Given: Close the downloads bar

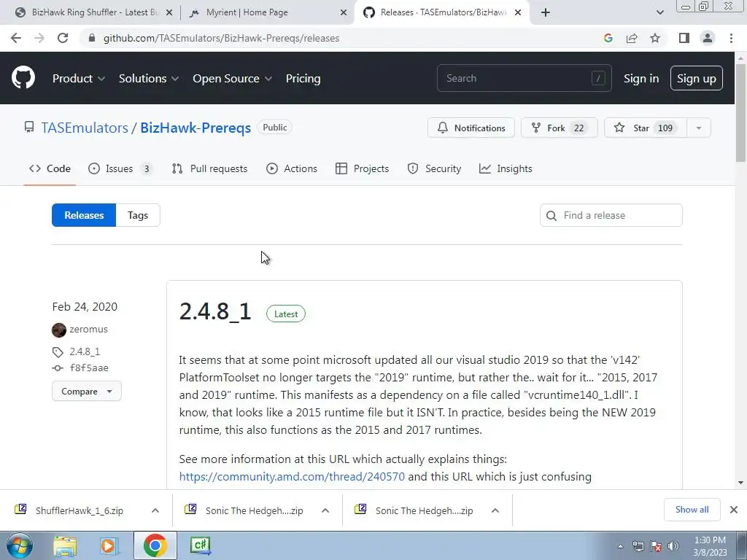Looking at the screenshot, I should [x=734, y=510].
